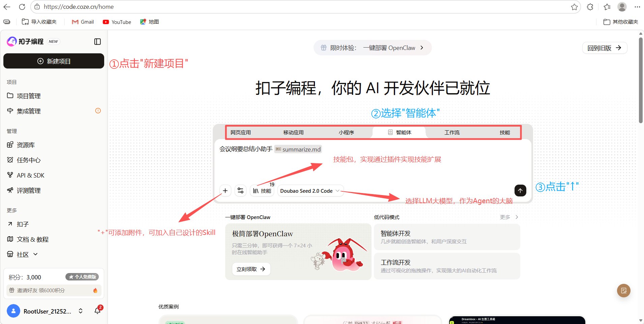Click the browser back arrow
Image resolution: width=644 pixels, height=324 pixels.
click(7, 7)
